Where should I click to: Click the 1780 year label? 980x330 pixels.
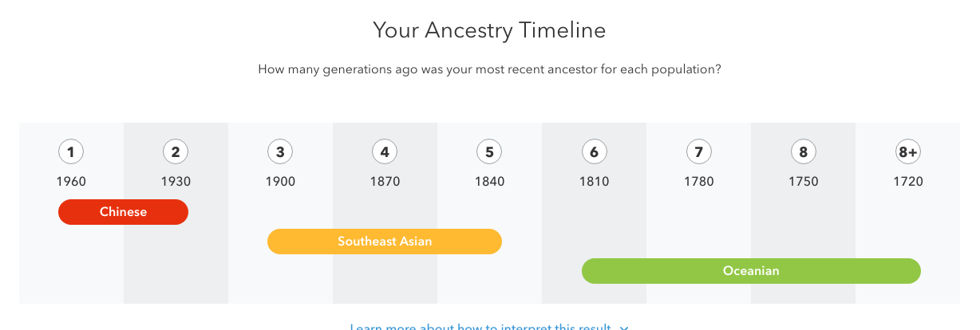(698, 182)
